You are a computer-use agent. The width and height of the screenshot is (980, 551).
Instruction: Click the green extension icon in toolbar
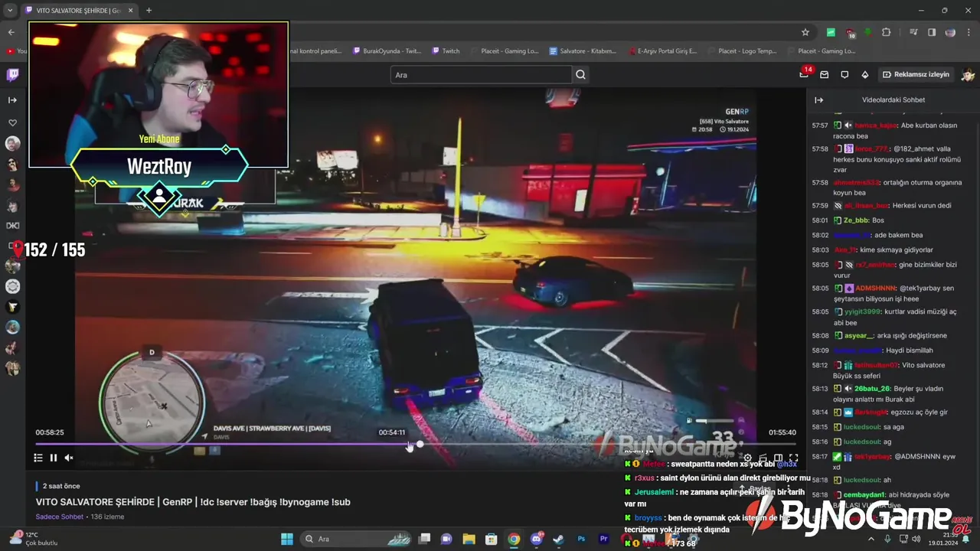pyautogui.click(x=831, y=32)
